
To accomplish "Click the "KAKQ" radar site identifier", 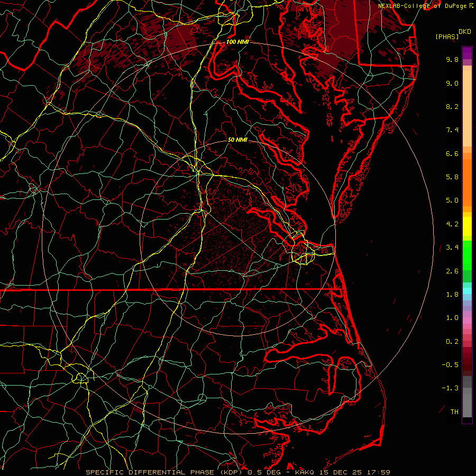I will pos(305,472).
